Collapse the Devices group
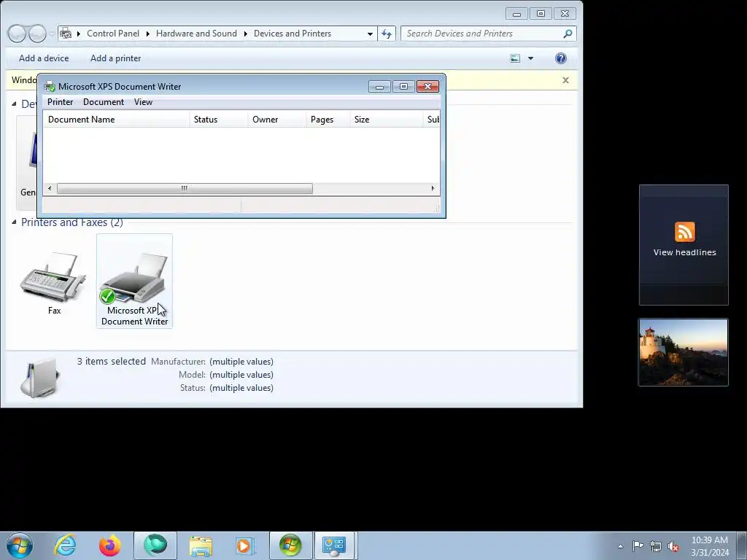Viewport: 747px width, 560px height. pyautogui.click(x=14, y=104)
